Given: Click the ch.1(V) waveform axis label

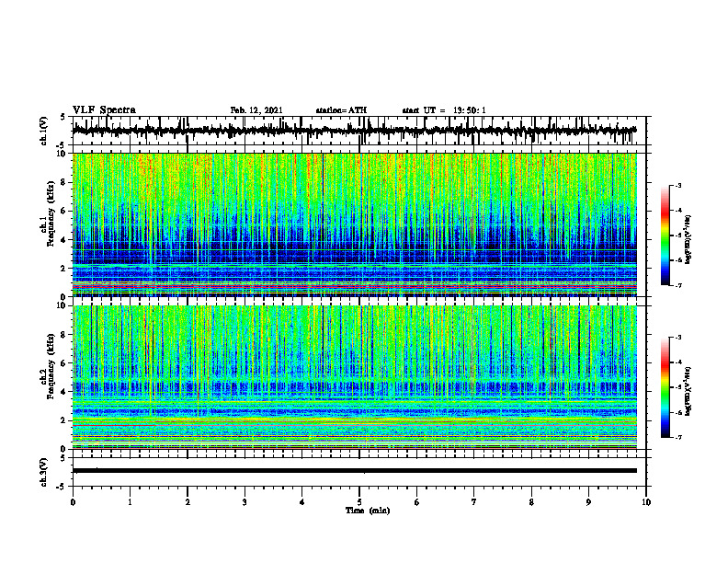Looking at the screenshot, I should [x=43, y=131].
